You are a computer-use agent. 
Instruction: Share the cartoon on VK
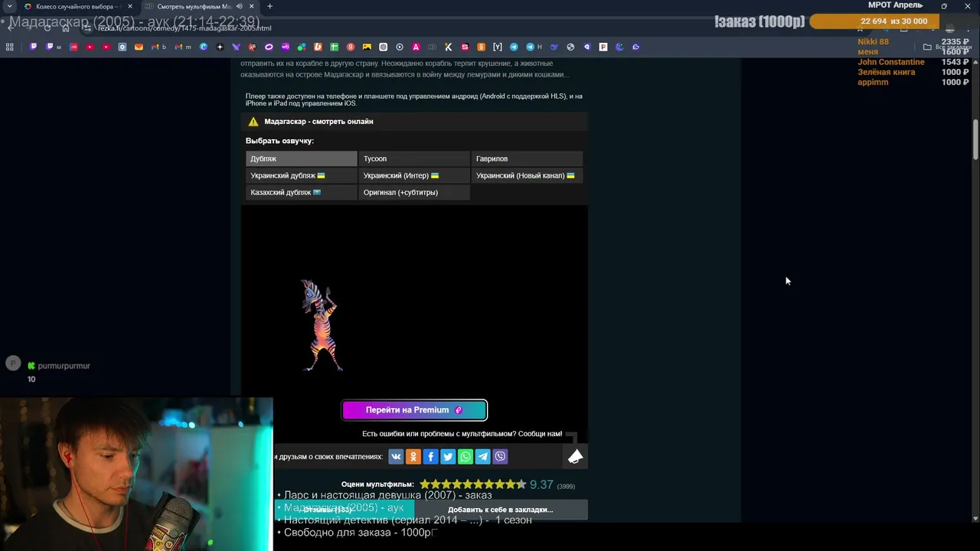pos(396,457)
